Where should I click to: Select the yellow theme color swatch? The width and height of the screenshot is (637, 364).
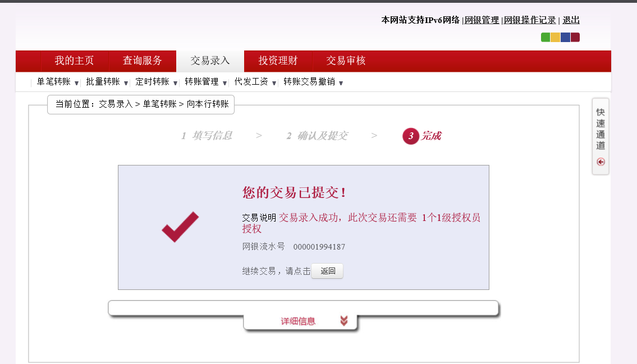(x=555, y=38)
